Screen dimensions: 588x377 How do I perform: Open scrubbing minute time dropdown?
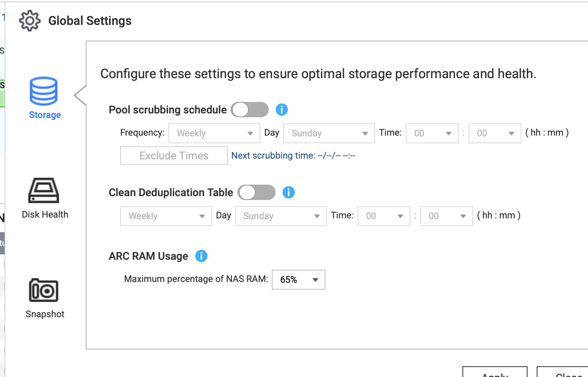[x=495, y=133]
